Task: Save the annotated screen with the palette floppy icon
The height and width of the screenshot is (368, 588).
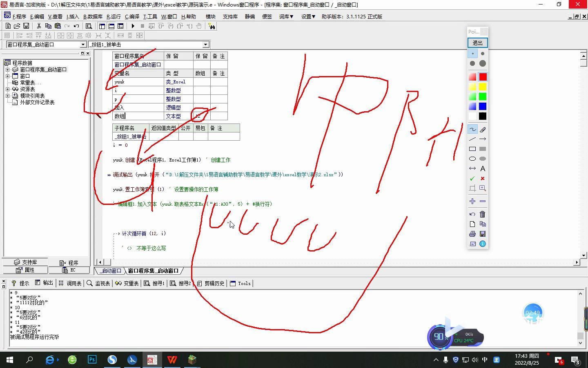Action: click(483, 234)
